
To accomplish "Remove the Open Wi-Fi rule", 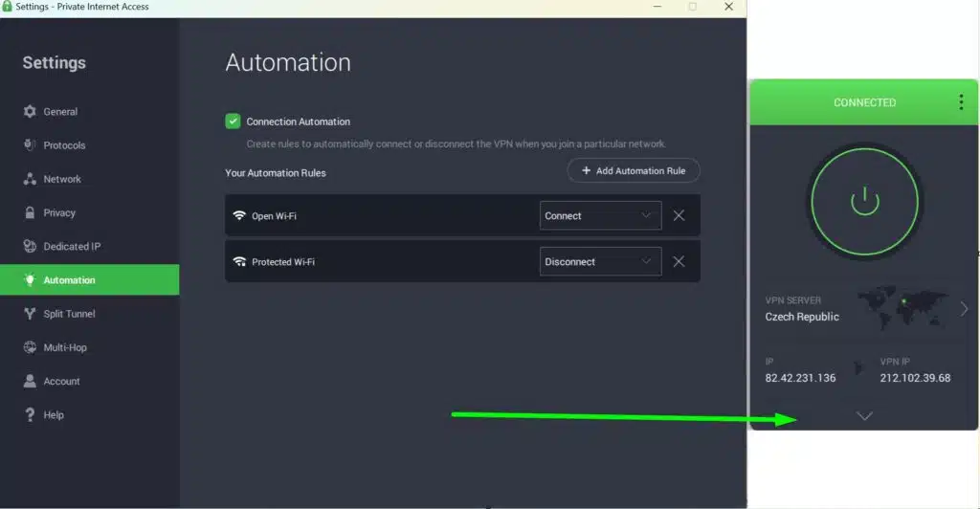I will click(x=679, y=215).
